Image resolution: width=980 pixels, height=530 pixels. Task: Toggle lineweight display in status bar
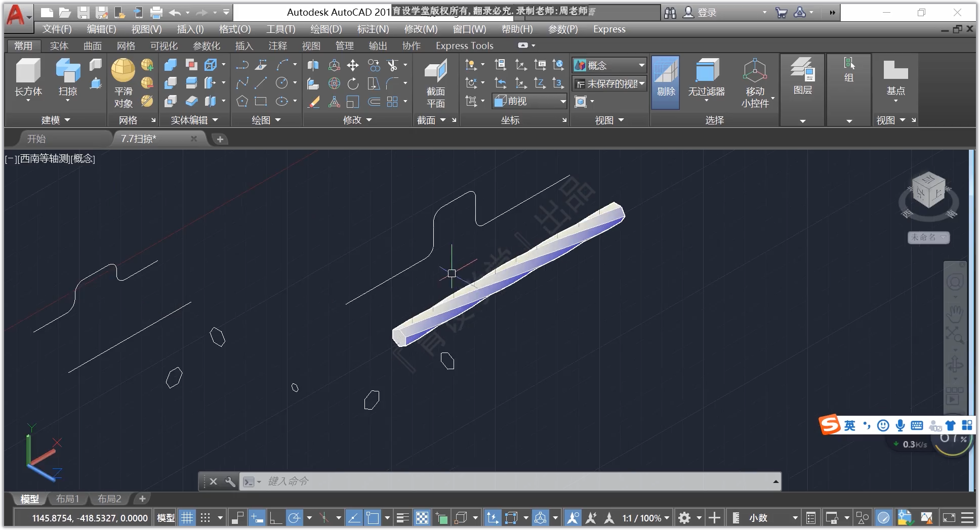(x=403, y=518)
